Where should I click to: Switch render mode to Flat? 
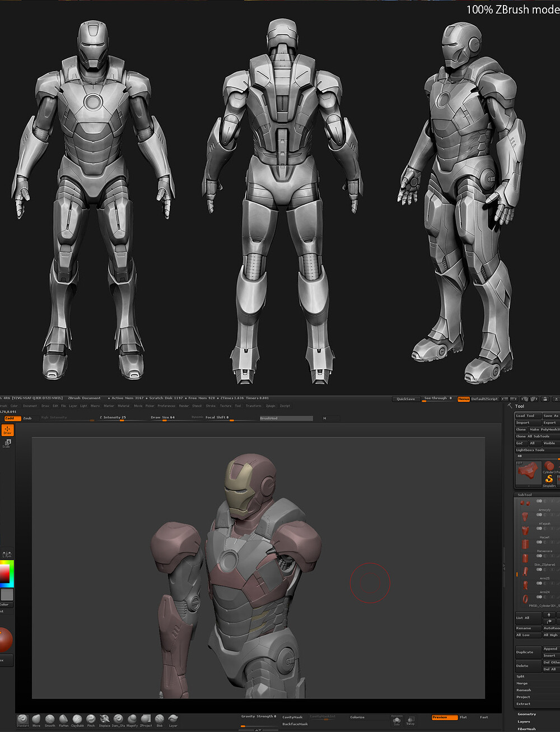coord(463,717)
